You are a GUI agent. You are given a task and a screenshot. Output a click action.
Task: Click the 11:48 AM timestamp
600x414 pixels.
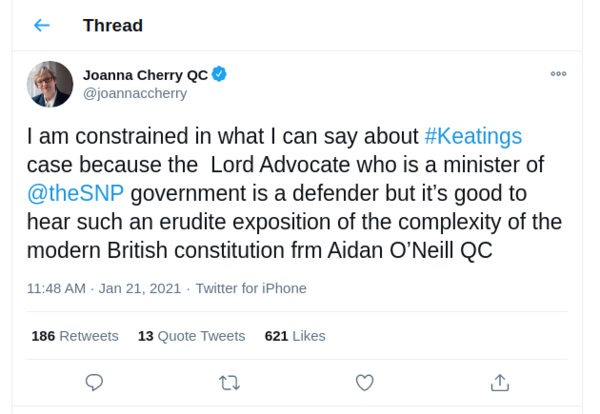[x=56, y=288]
